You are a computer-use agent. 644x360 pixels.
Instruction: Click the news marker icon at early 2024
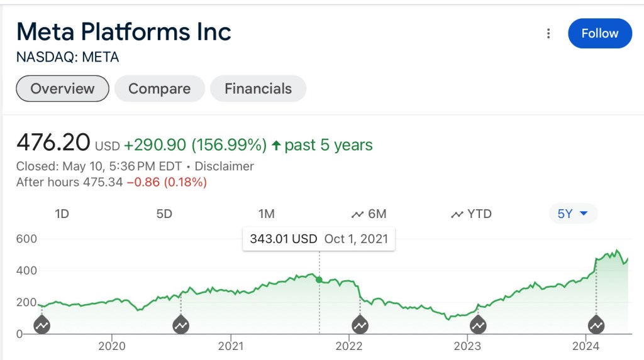click(596, 325)
